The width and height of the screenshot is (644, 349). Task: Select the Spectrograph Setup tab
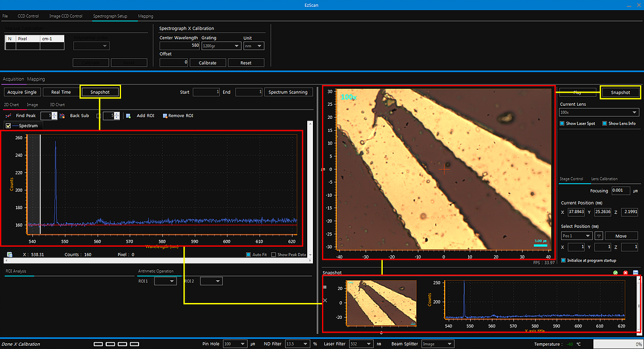coord(110,16)
